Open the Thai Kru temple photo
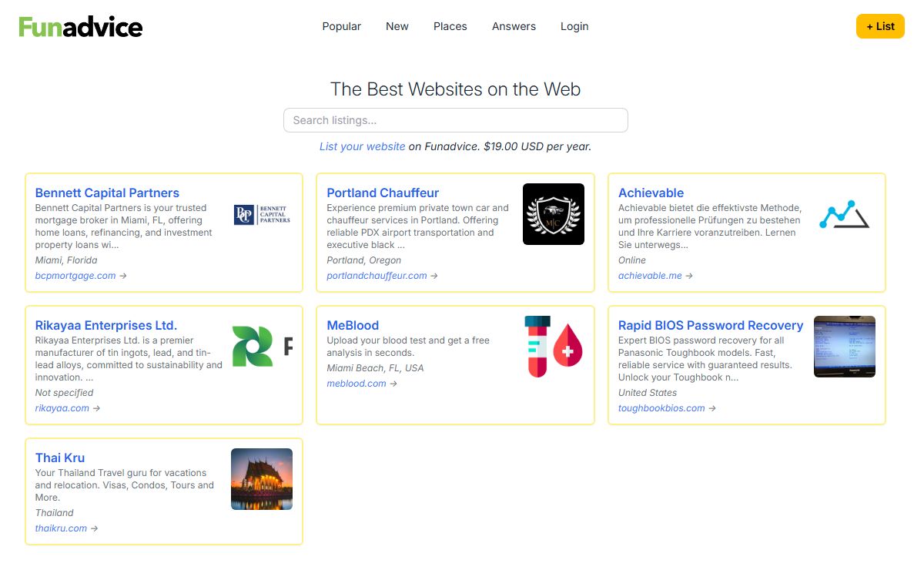This screenshot has height=570, width=924. (x=262, y=479)
